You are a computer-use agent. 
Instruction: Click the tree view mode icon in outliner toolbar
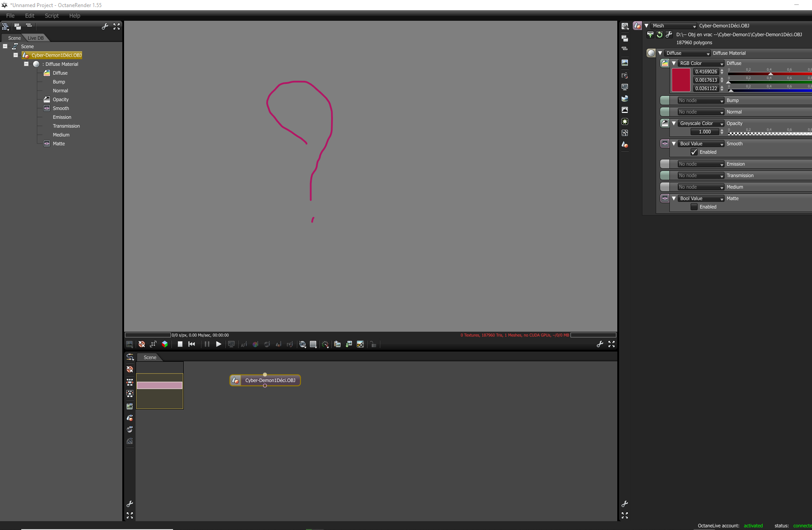(5, 26)
